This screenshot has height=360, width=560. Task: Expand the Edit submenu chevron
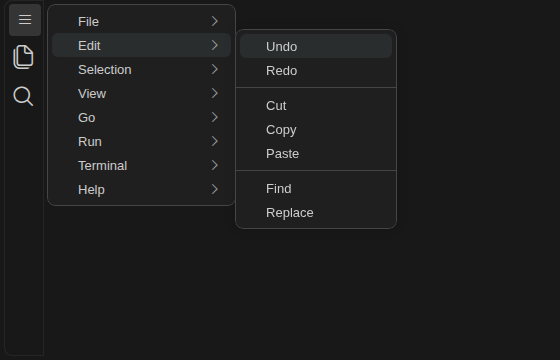[215, 45]
